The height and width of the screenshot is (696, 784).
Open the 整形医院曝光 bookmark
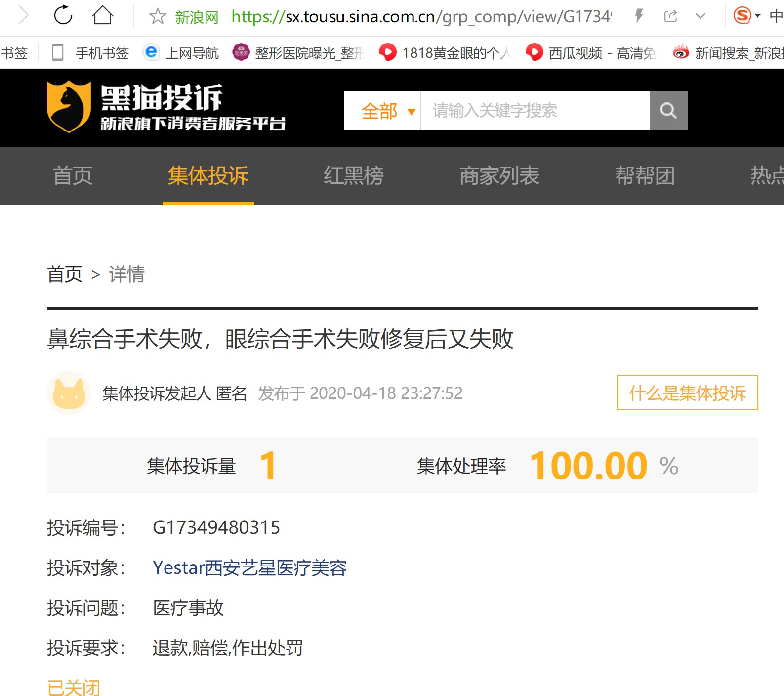coord(310,53)
